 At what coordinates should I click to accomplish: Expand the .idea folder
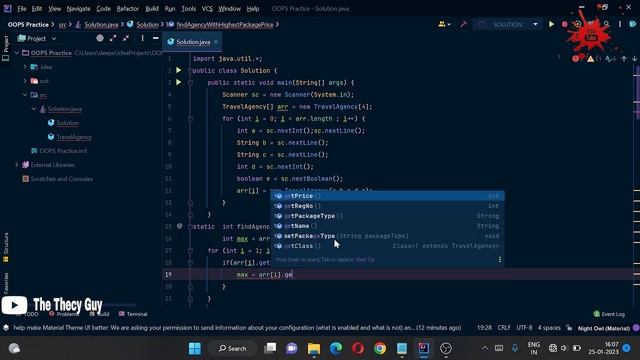[25, 67]
